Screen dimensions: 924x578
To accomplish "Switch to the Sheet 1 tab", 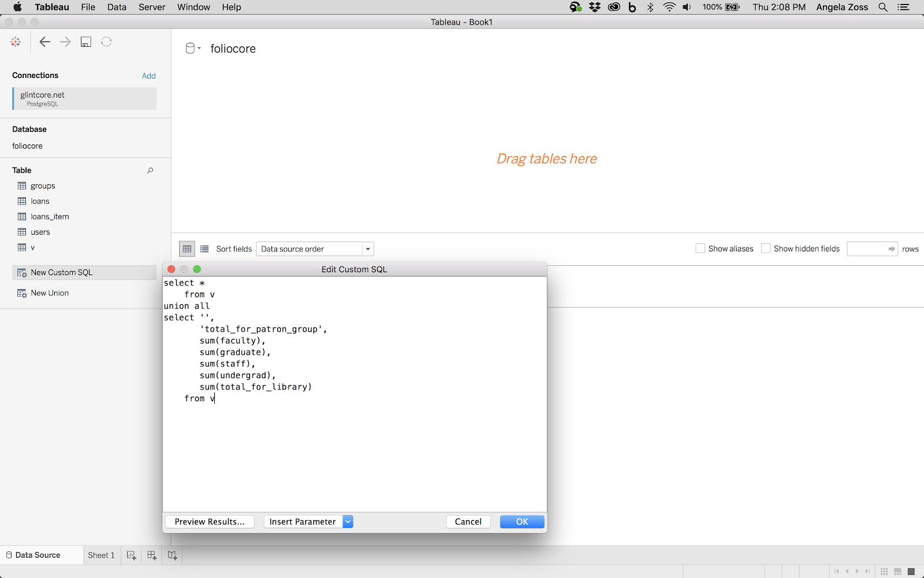I will [101, 555].
